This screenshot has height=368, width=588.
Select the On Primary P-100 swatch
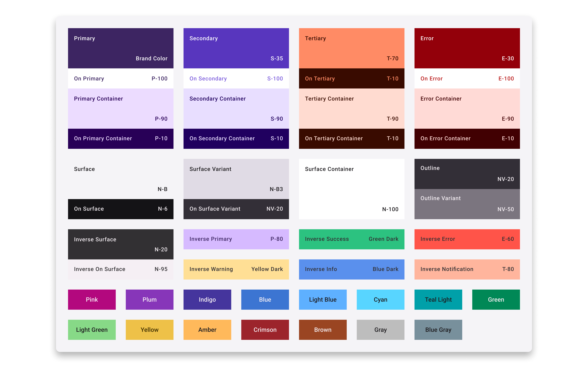click(121, 78)
